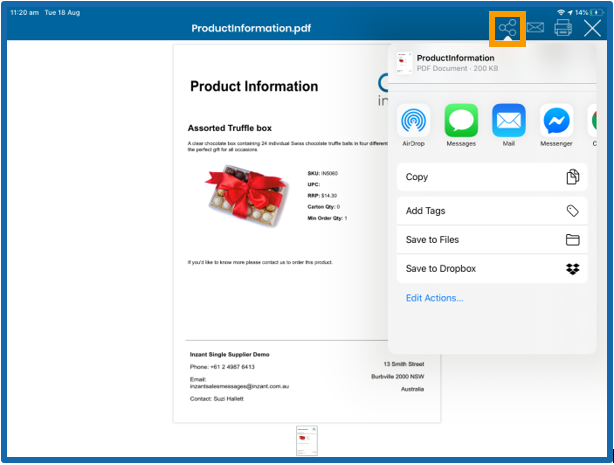Tap the ProductInformation file thumbnail in share sheet
Screen dimensions: 614x465
(404, 63)
